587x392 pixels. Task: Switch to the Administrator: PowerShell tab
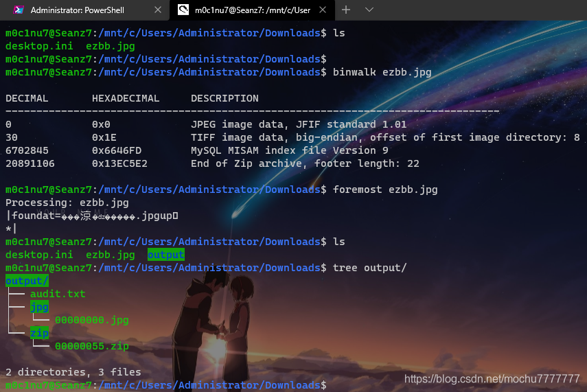point(84,10)
